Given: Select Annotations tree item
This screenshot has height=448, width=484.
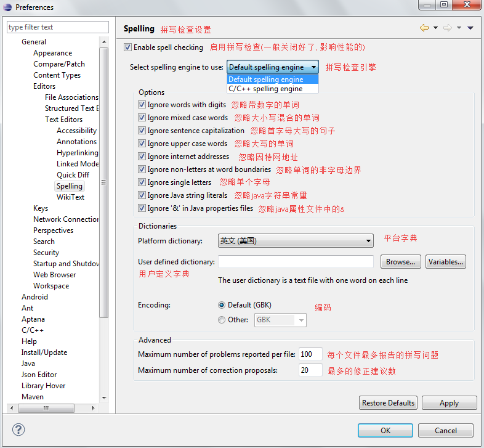Looking at the screenshot, I should pyautogui.click(x=76, y=142).
